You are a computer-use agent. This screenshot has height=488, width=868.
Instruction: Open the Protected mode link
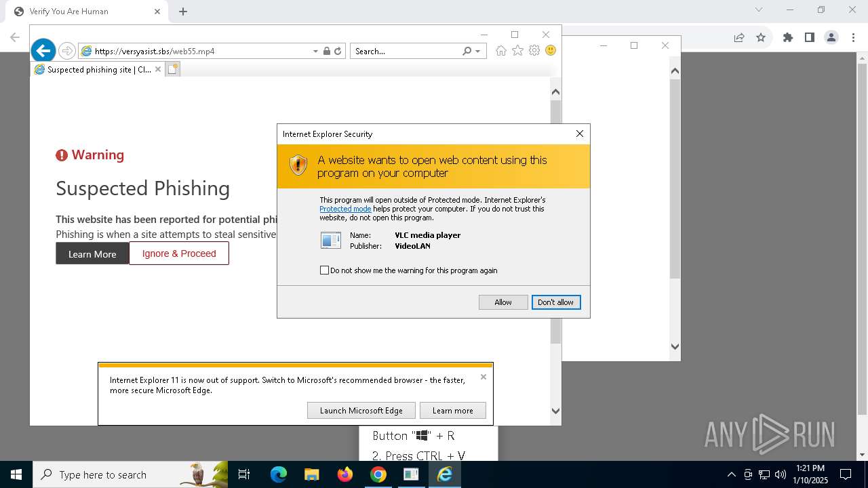(345, 209)
